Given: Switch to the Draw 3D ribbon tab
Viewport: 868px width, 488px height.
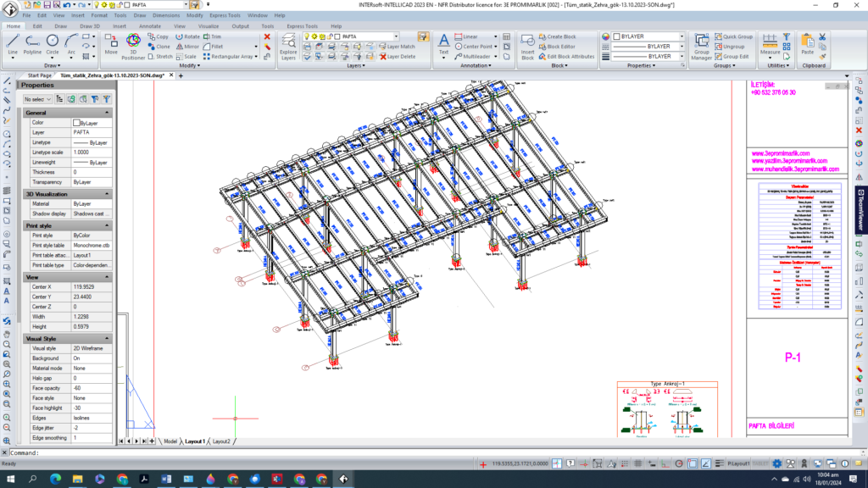Looking at the screenshot, I should click(x=90, y=25).
